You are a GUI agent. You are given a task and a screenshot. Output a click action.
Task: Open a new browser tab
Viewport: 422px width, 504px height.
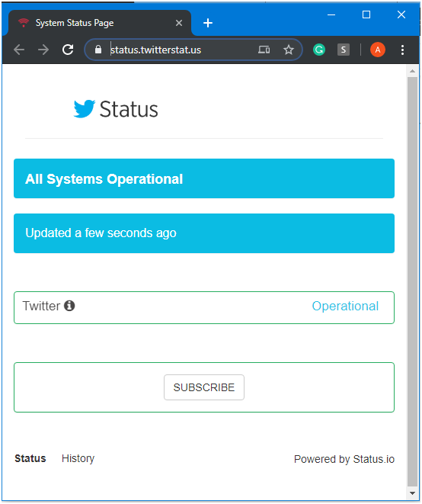tap(208, 23)
